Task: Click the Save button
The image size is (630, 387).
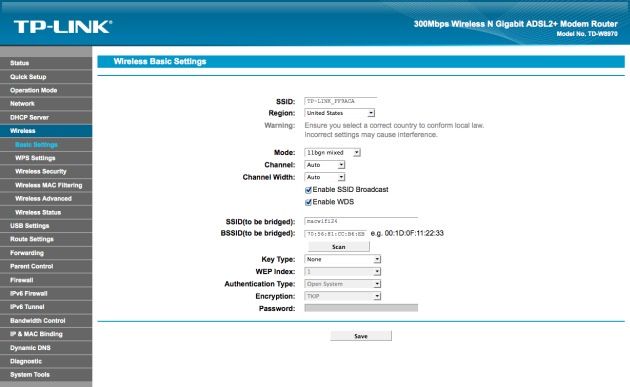Action: click(x=361, y=336)
